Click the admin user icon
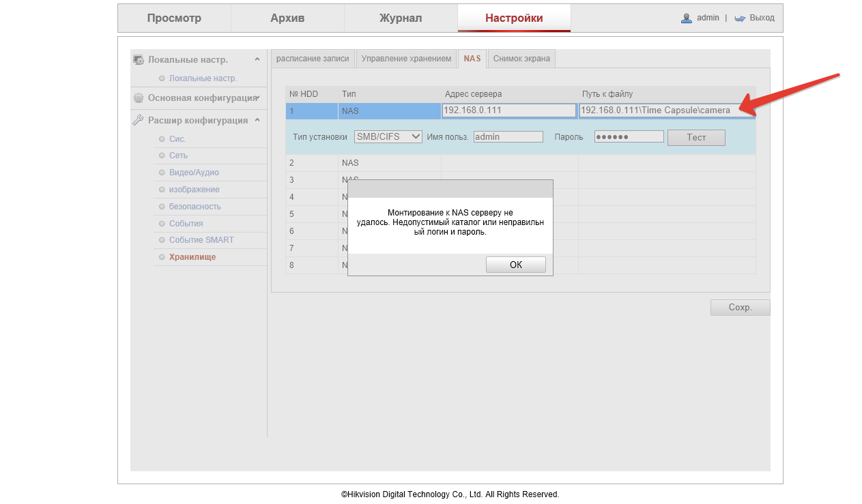 (x=687, y=18)
